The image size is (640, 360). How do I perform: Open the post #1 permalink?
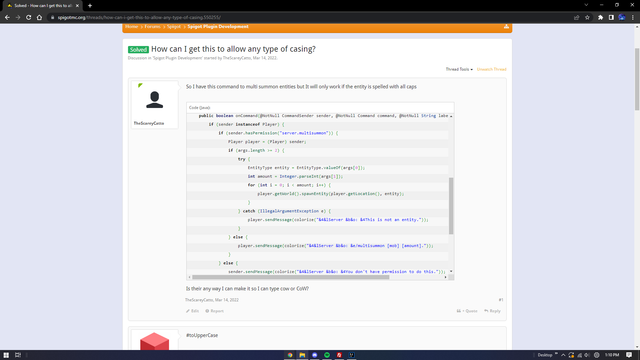tap(501, 300)
